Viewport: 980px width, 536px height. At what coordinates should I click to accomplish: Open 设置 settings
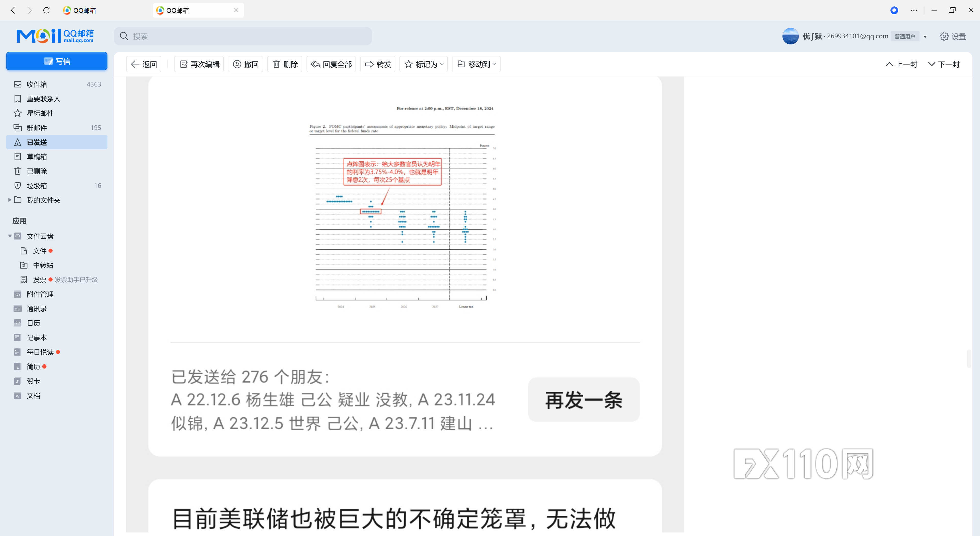click(x=953, y=36)
